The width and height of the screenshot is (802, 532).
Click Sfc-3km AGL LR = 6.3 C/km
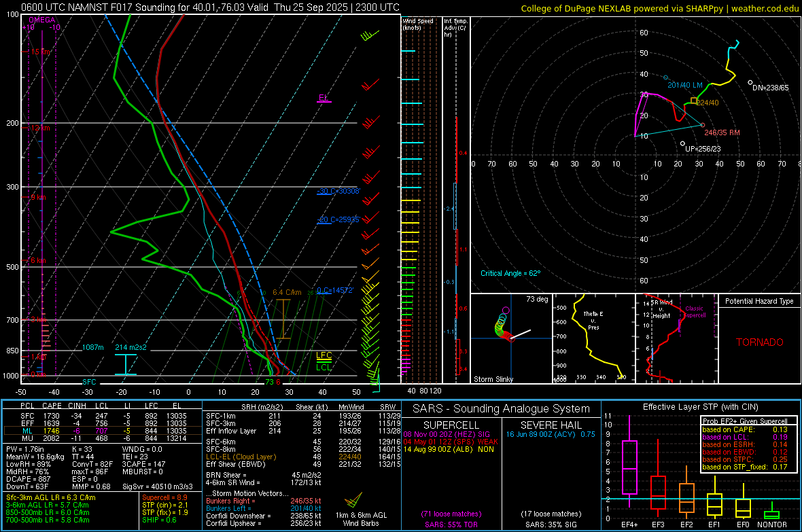[x=51, y=497]
